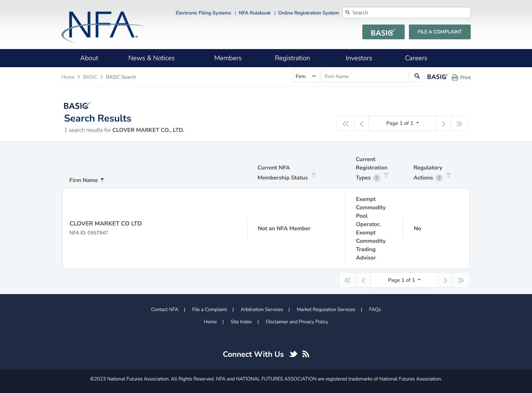Open the BASIC green header button
Viewport: 532px width, 393px height.
click(x=383, y=32)
